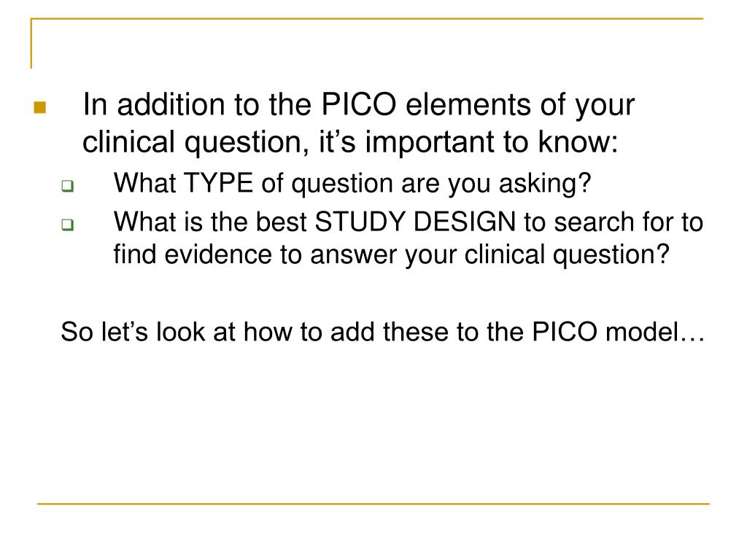Click the hollow bullet beside 'What is the best STUDY DESIGN'
Screen dimensions: 747x560
pos(68,225)
